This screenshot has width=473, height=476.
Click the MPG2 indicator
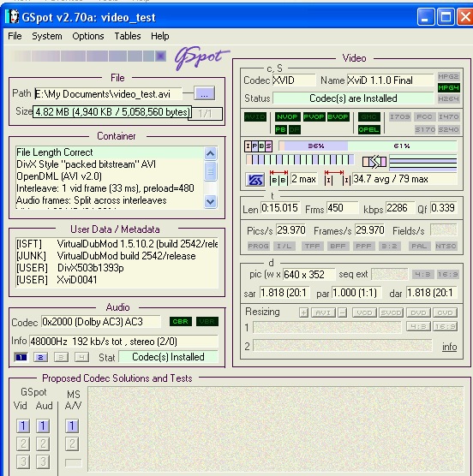click(448, 76)
